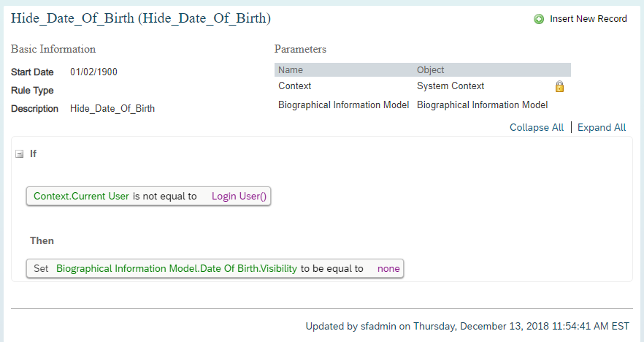Click the Description value Hide_Date_Of_Birth
The image size is (644, 342).
point(112,108)
